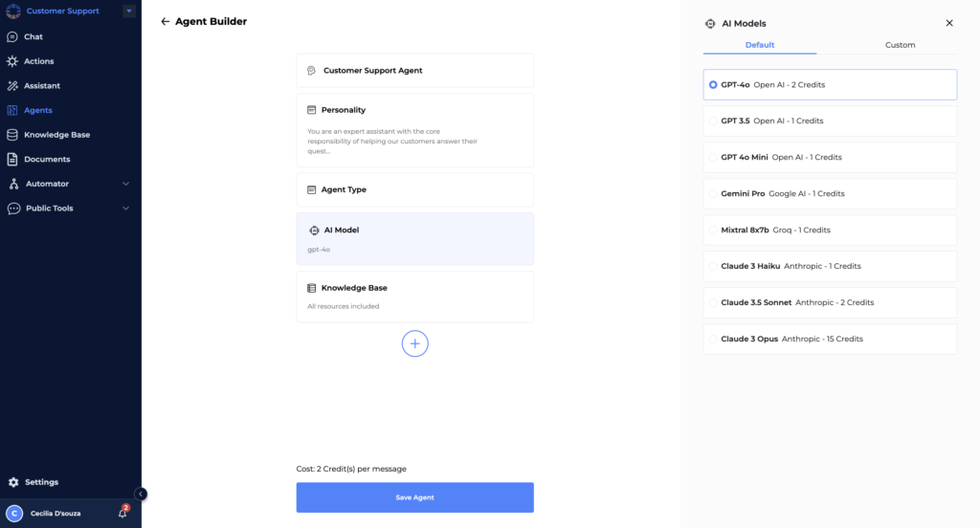Collapse the sidebar with the chevron handle
Screen dimensions: 980x528
click(141, 495)
